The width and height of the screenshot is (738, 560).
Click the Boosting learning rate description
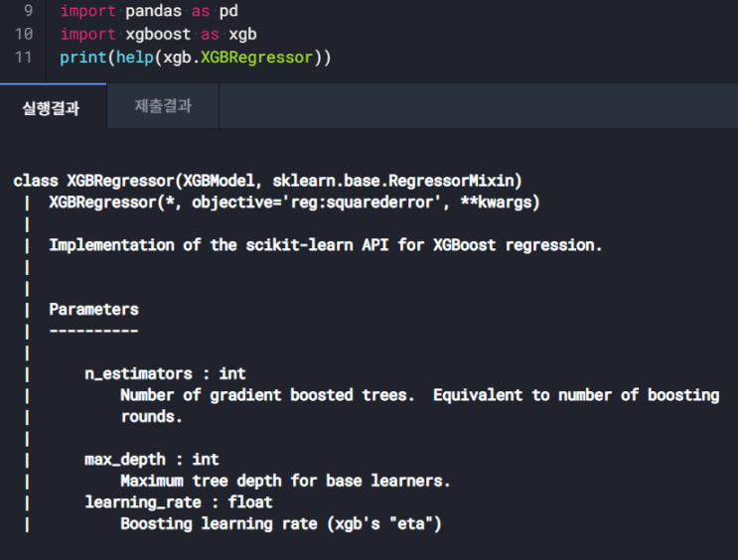pyautogui.click(x=281, y=524)
